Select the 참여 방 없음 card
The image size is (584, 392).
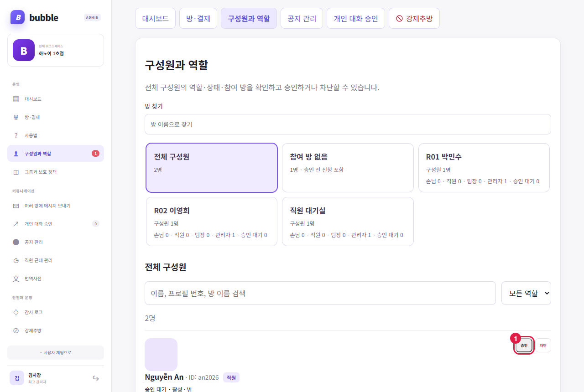click(x=348, y=168)
